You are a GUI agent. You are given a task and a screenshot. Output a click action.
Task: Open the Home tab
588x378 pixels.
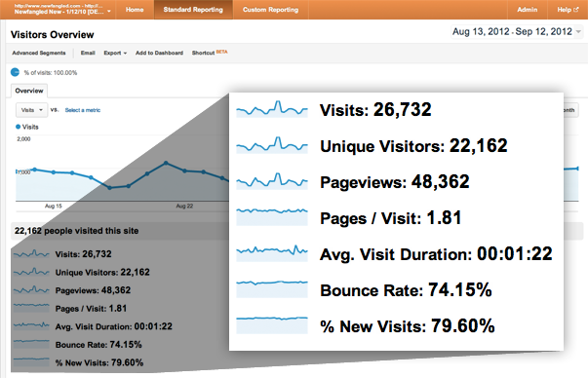(135, 10)
